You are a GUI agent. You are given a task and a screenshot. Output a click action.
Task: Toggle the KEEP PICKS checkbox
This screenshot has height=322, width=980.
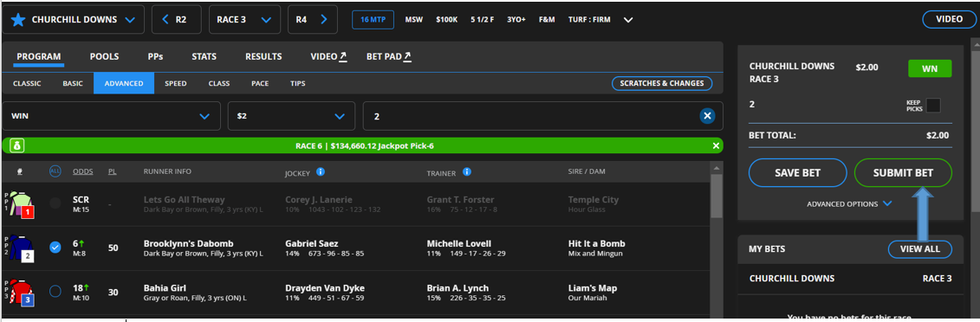(x=933, y=106)
